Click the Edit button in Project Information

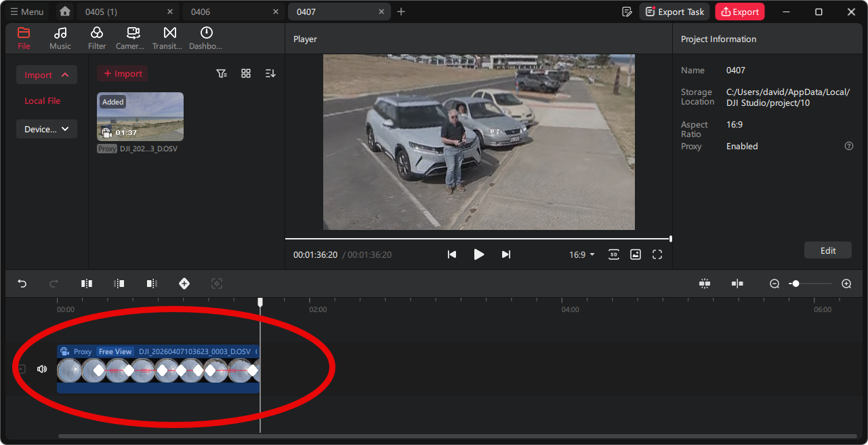click(827, 250)
